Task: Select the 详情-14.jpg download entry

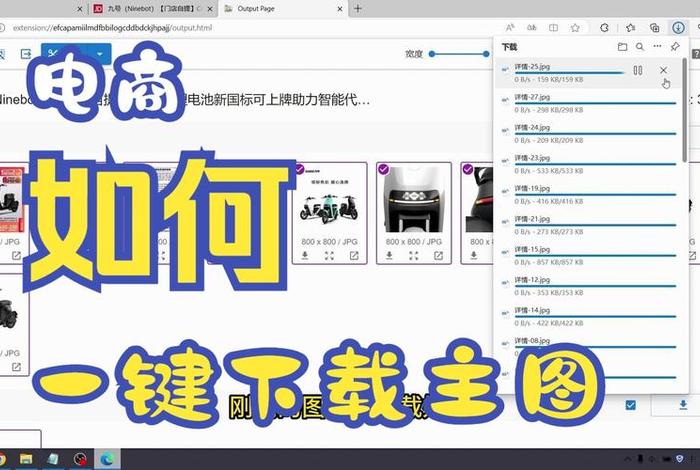Action: click(588, 316)
